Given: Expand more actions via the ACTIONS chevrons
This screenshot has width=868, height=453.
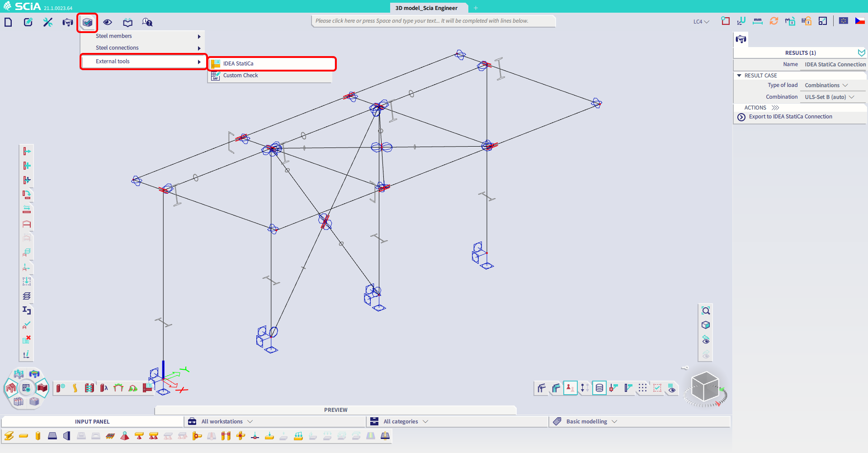Looking at the screenshot, I should click(x=775, y=107).
